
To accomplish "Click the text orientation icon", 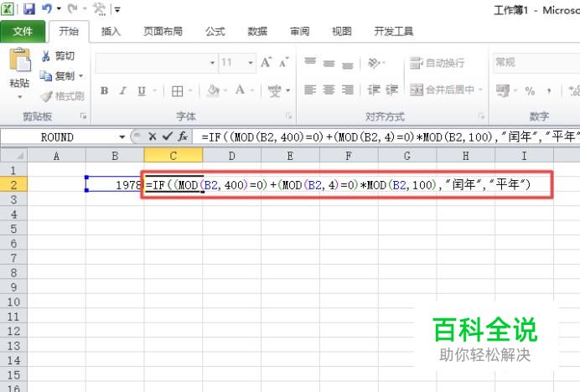I will click(374, 63).
